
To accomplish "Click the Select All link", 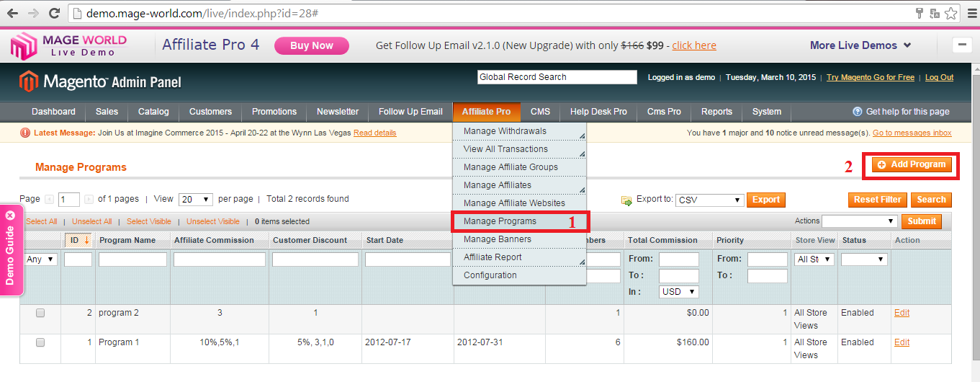I will click(41, 221).
